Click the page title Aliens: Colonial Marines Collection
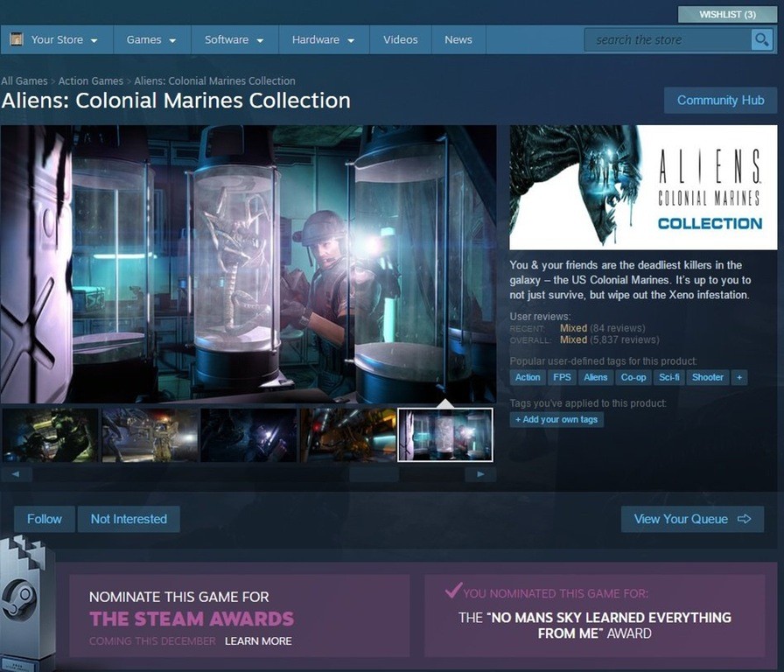 pos(176,101)
